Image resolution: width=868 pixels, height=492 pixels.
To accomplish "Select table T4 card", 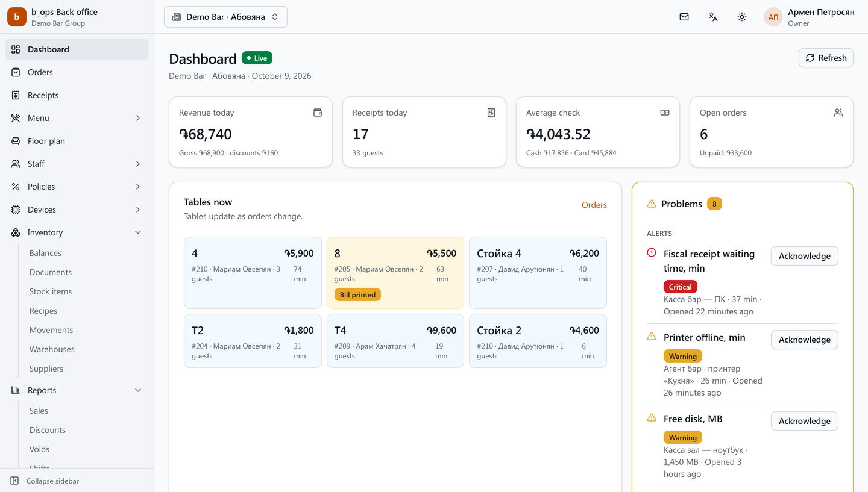I will [395, 341].
